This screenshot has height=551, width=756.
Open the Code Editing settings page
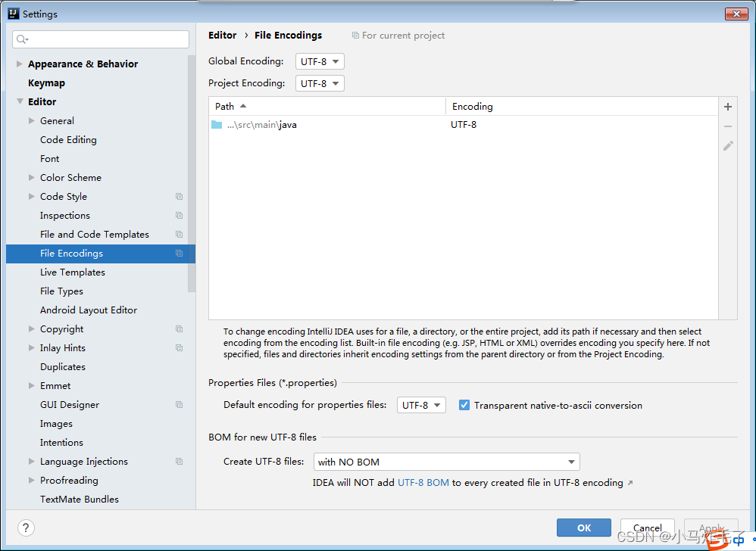coord(68,140)
